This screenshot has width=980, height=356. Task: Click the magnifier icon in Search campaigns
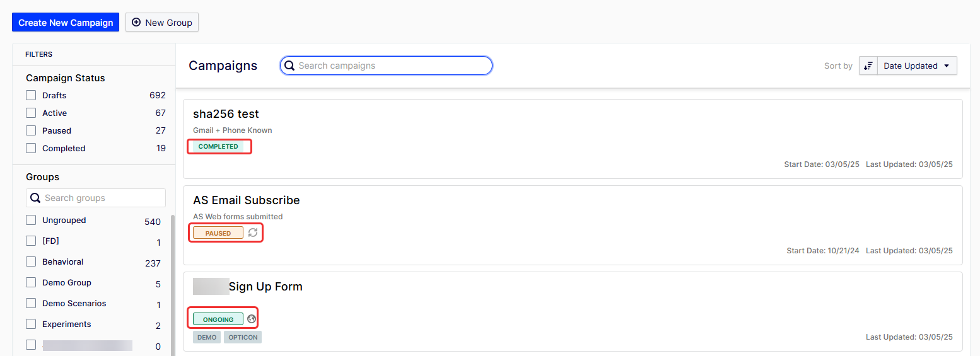click(x=289, y=66)
